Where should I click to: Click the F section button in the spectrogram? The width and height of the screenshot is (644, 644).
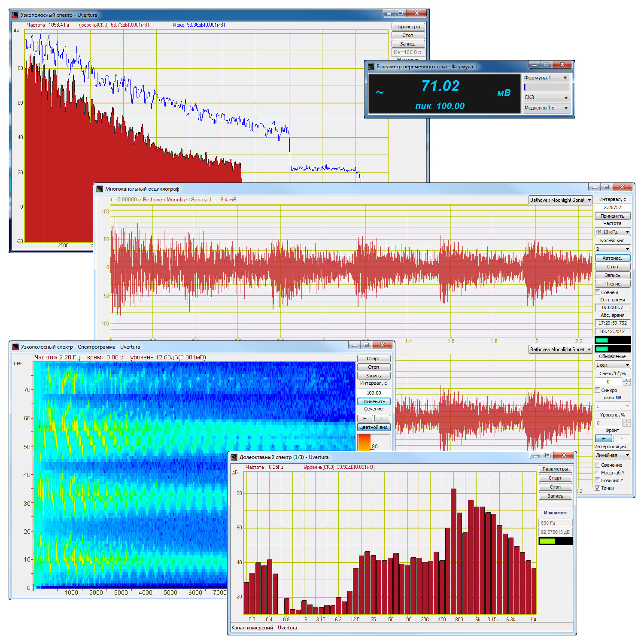pos(365,419)
